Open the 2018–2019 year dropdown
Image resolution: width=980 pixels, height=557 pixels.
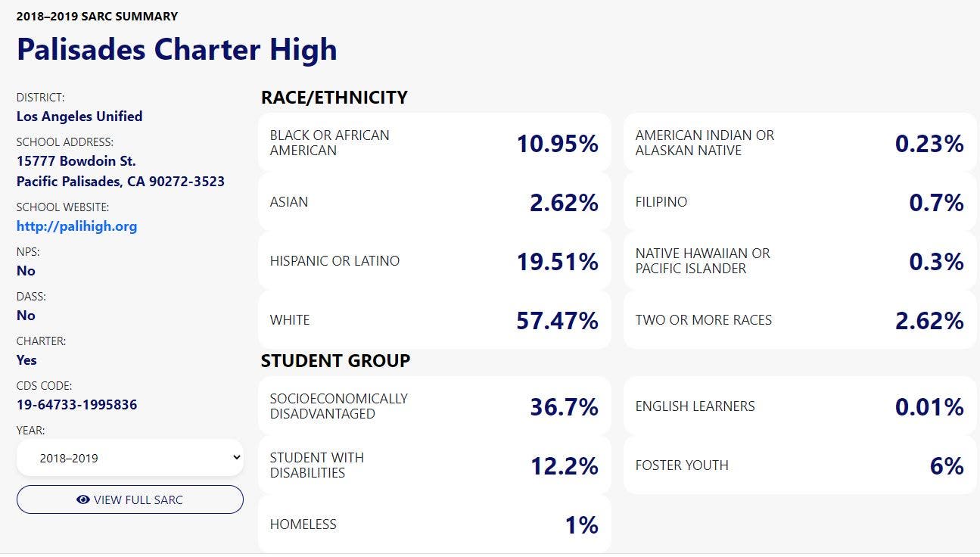pos(130,458)
